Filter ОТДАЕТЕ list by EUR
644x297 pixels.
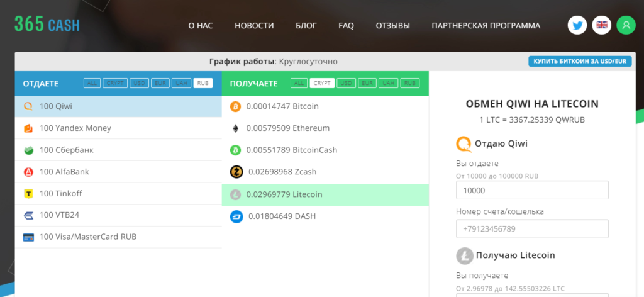[x=160, y=83]
